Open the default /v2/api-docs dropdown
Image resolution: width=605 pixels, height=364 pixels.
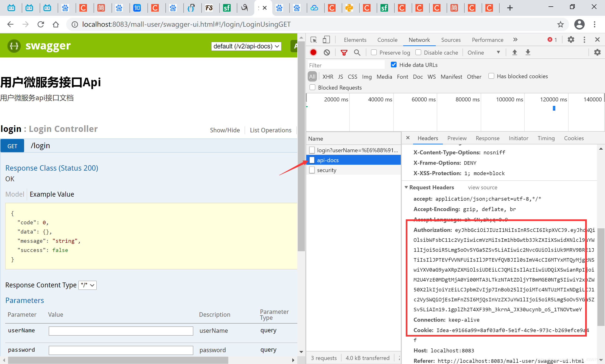246,46
